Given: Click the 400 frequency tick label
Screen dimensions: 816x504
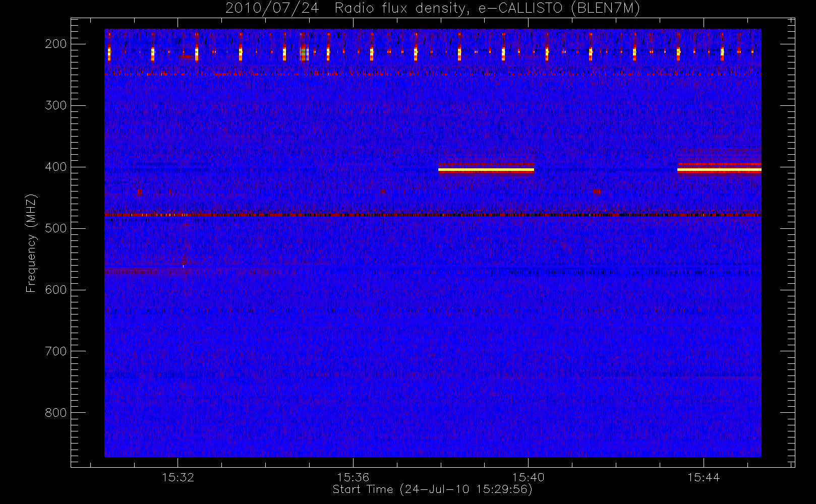Looking at the screenshot, I should [x=55, y=167].
